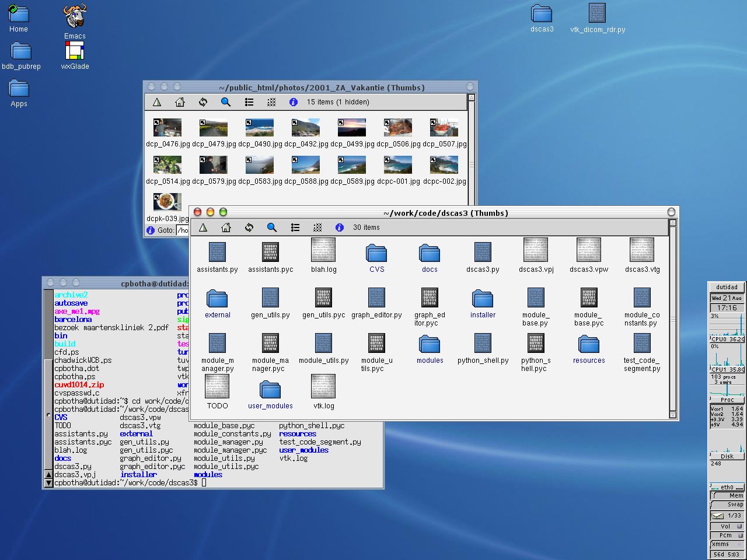Open the installer folder icon
The image size is (747, 560).
tap(483, 298)
